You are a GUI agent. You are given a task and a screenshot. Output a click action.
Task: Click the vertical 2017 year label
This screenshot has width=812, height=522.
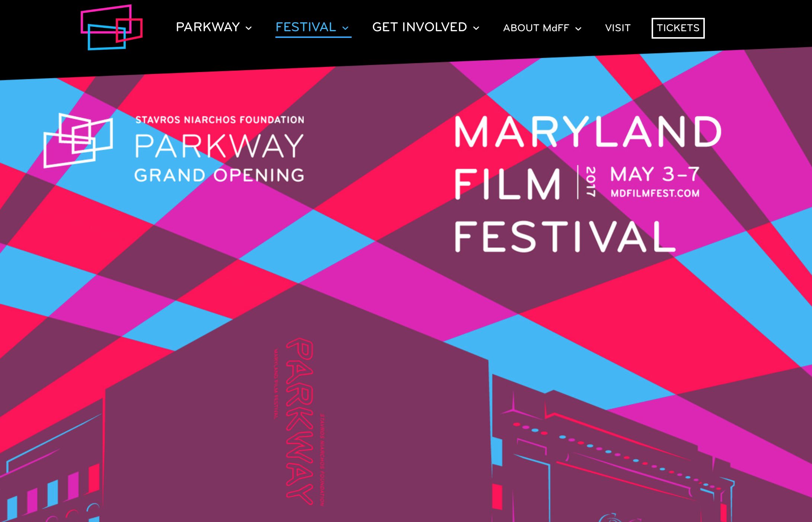[591, 182]
